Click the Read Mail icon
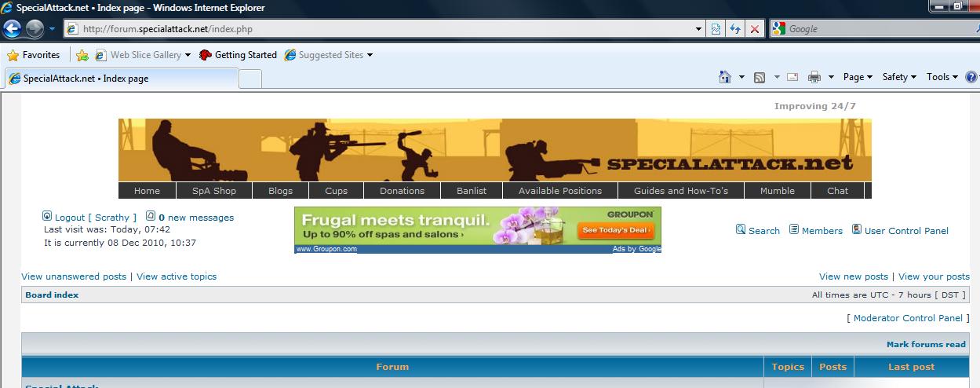This screenshot has width=980, height=388. [x=792, y=77]
